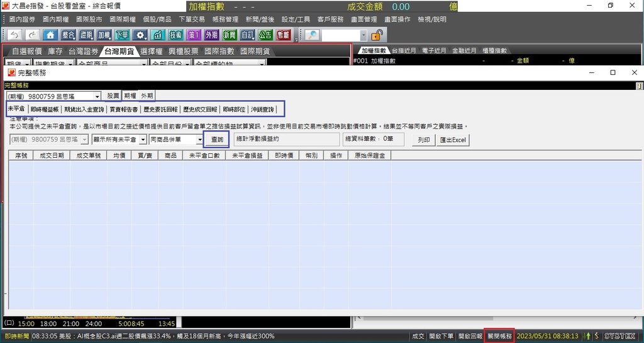
Task: Click the 列印 print button
Action: [x=423, y=140]
